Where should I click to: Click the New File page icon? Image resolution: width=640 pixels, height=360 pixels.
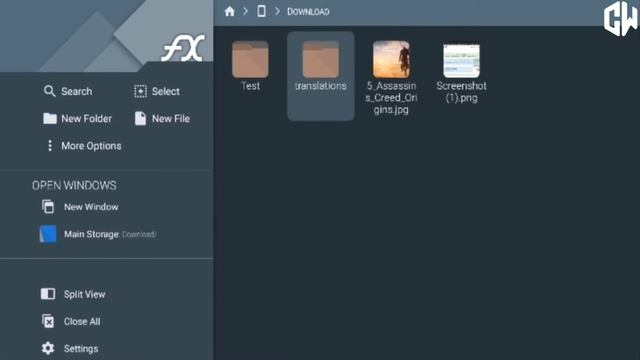[x=140, y=118]
